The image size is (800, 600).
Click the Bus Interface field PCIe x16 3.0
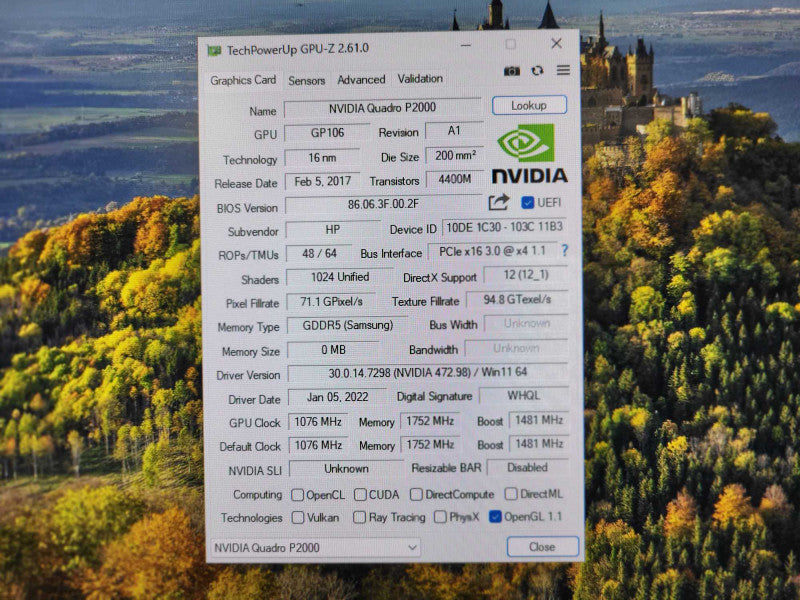492,251
